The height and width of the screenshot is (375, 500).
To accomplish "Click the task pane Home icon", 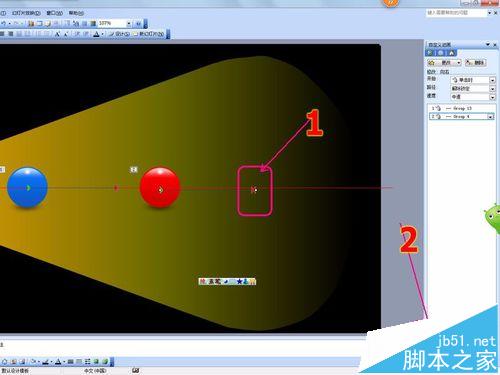I will (x=452, y=53).
